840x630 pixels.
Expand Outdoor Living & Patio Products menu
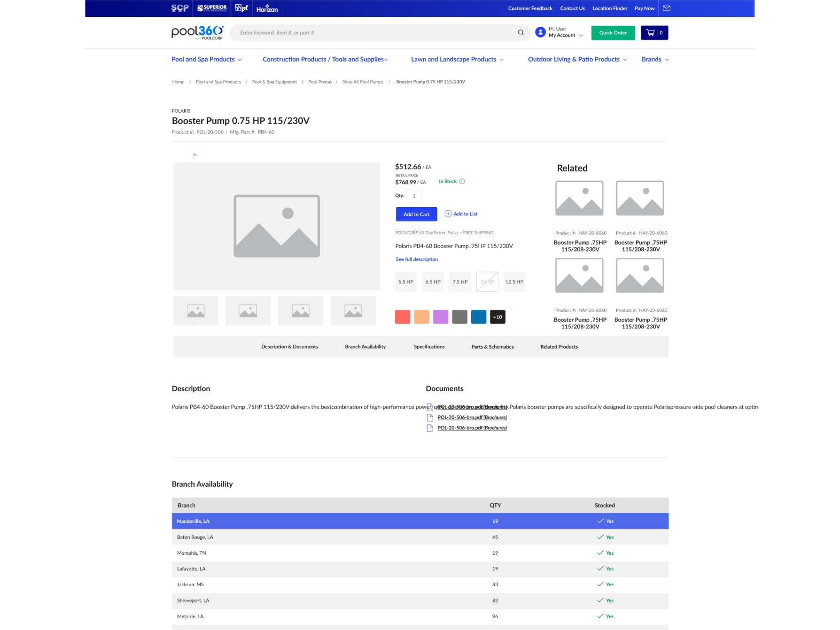577,59
